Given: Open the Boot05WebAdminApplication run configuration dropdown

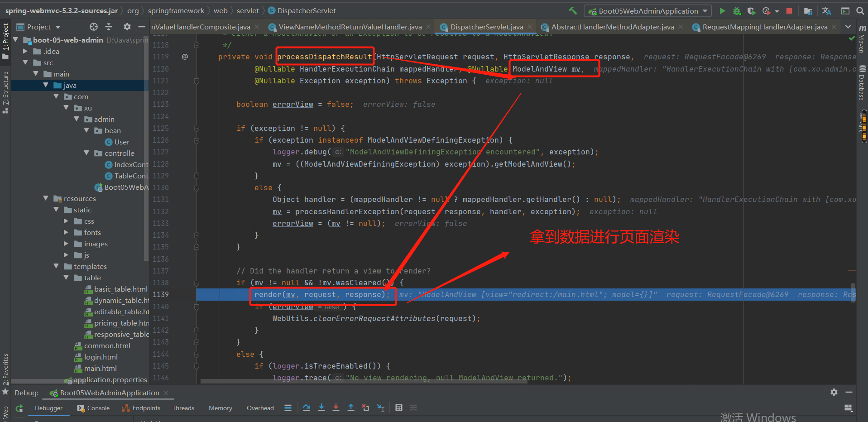Looking at the screenshot, I should (648, 11).
